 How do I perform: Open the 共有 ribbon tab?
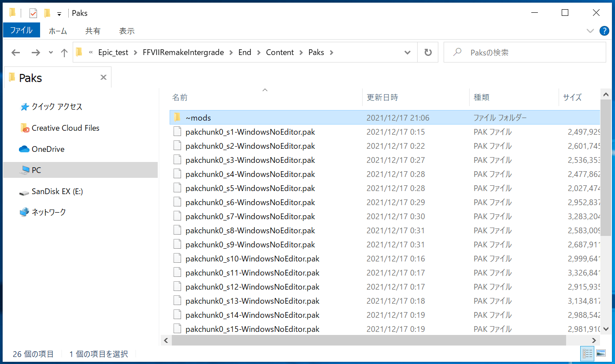point(93,31)
